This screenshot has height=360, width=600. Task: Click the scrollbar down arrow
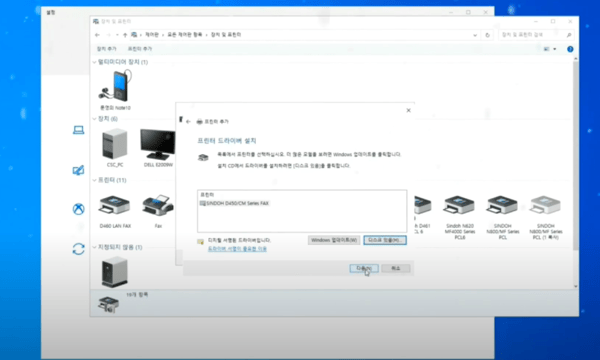[576, 286]
